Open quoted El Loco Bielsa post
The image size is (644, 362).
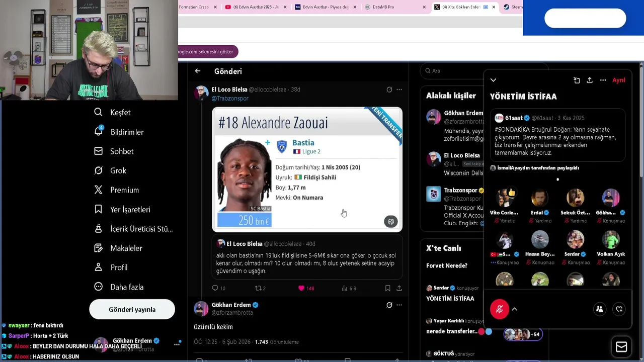307,258
